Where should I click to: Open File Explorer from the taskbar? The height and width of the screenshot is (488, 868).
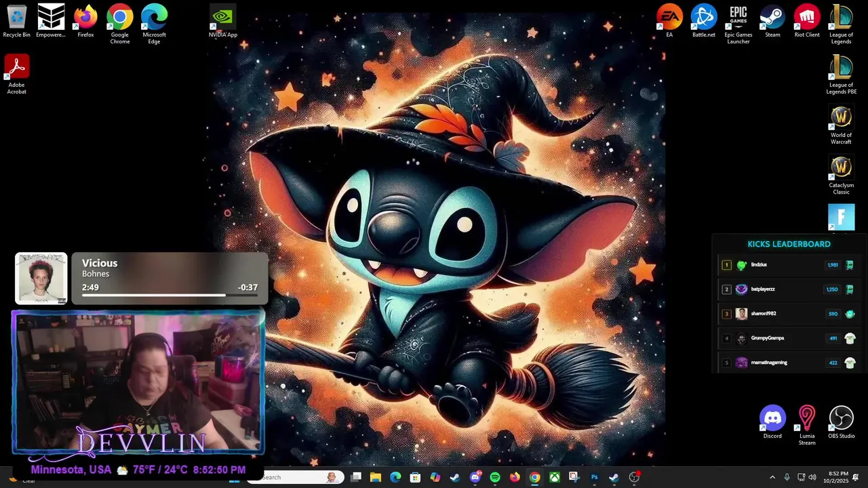click(376, 477)
